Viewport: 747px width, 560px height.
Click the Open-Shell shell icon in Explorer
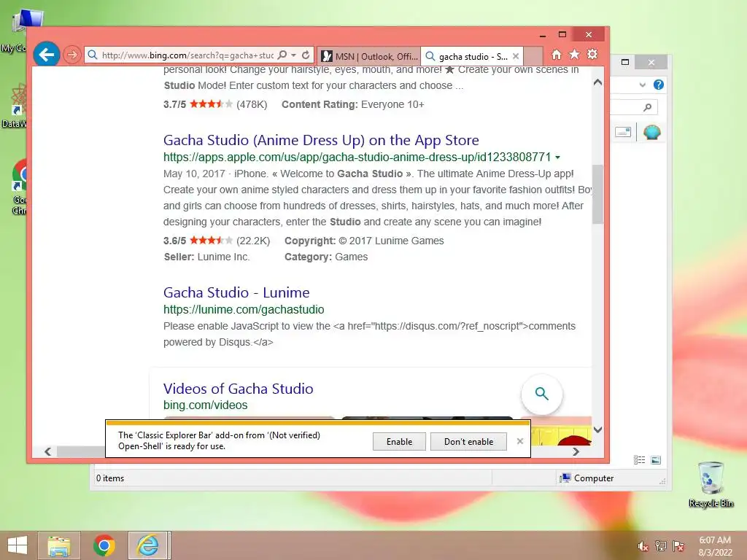[651, 132]
